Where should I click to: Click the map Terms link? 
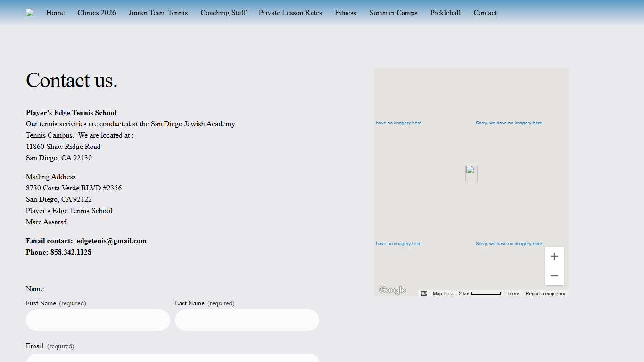[x=513, y=294]
